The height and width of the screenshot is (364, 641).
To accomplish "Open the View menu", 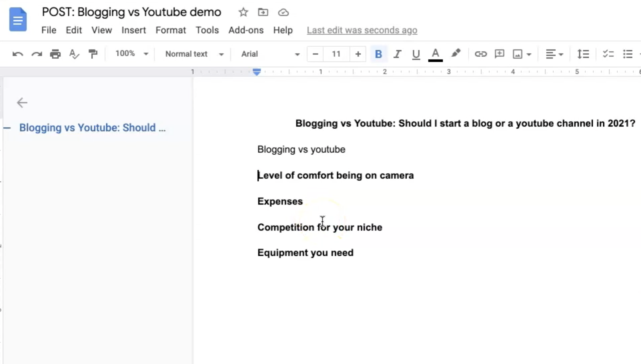I will [x=102, y=30].
